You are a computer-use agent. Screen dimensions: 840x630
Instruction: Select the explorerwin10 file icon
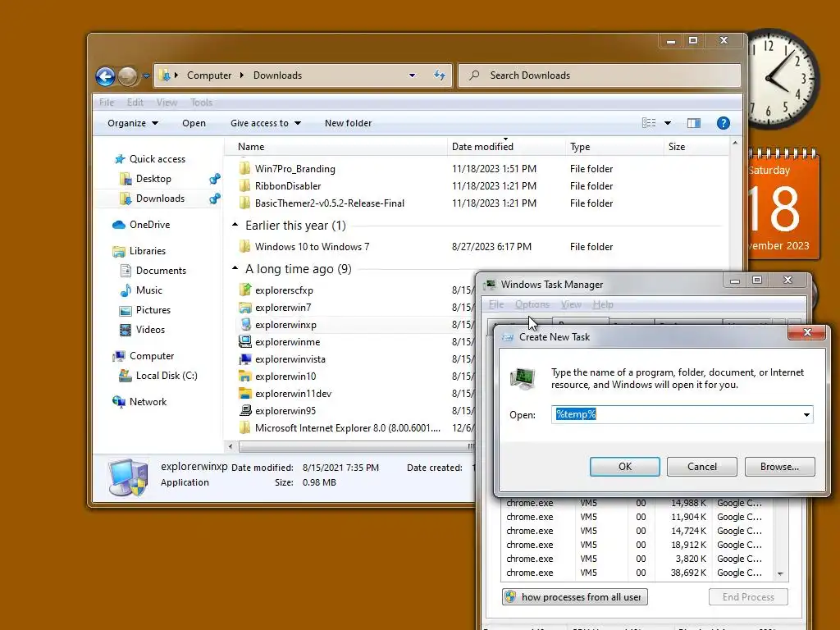[244, 376]
